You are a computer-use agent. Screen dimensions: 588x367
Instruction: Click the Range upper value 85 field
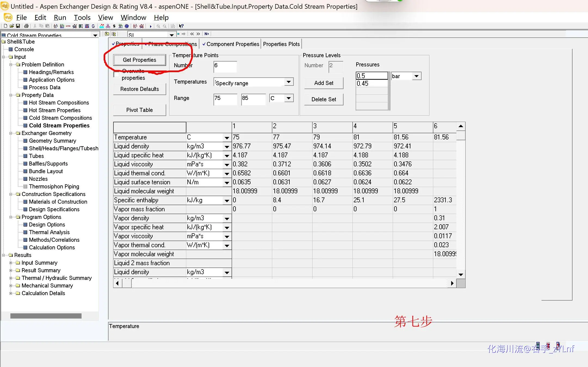[x=253, y=99]
